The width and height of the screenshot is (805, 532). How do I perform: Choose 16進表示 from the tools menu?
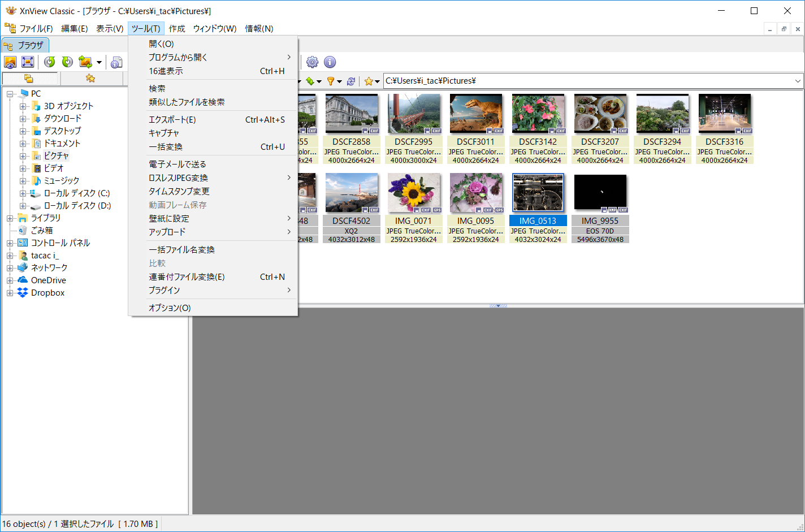(x=213, y=71)
